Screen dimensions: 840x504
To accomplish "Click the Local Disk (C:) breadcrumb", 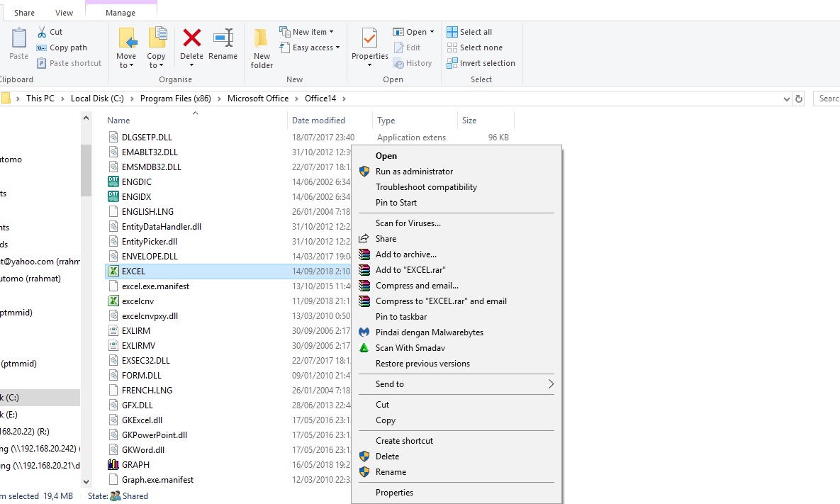I will (97, 99).
